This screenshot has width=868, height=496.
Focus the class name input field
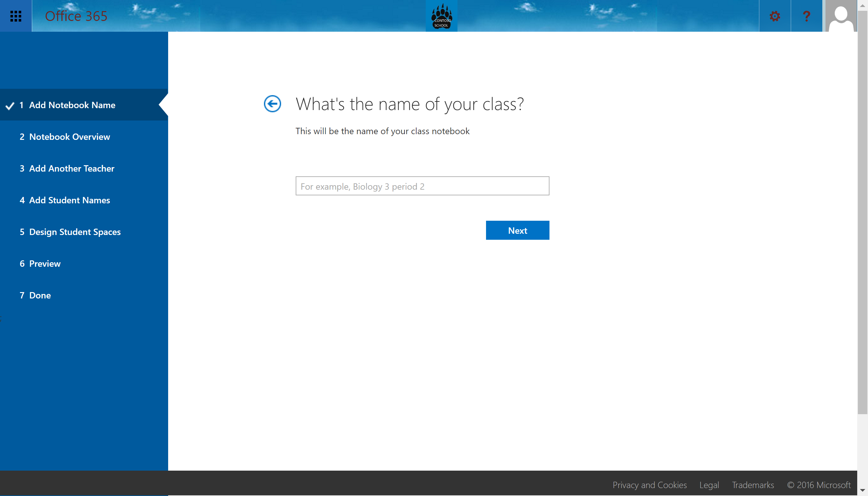tap(422, 186)
